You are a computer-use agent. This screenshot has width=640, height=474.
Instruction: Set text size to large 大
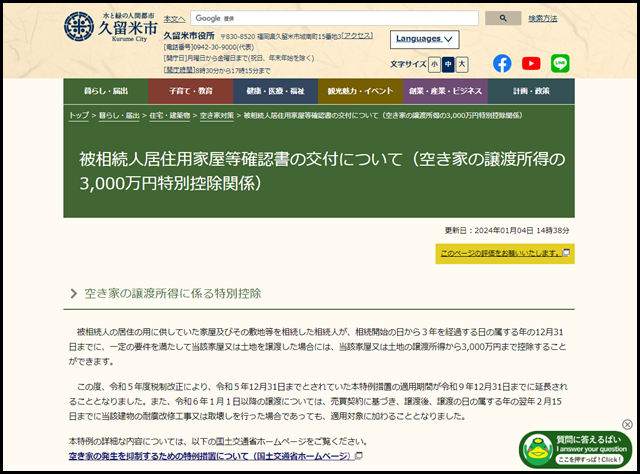click(462, 65)
